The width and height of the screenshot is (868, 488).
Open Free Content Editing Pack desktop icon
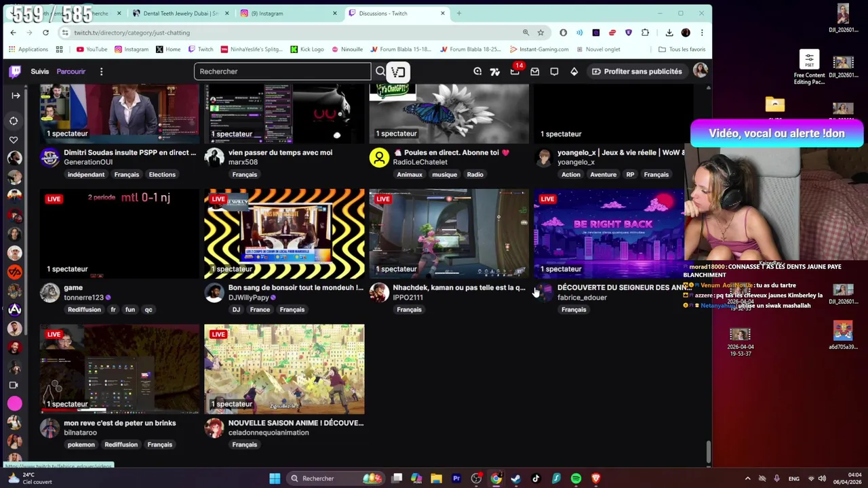coord(809,68)
